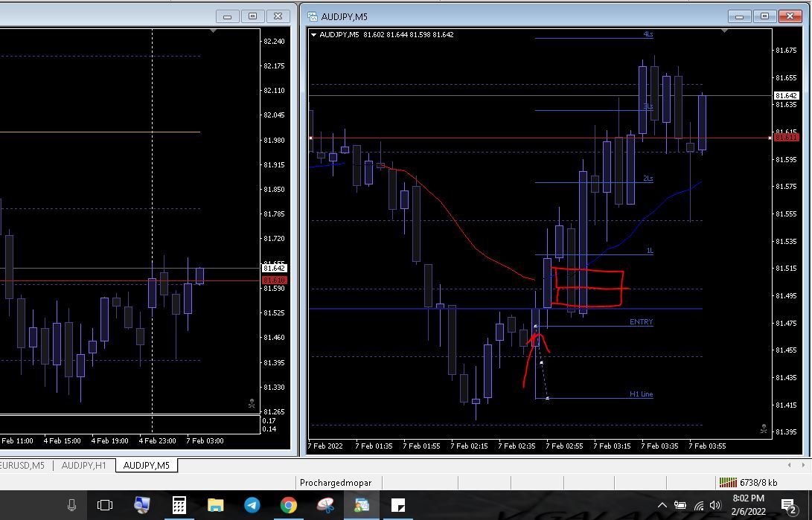812x520 pixels.
Task: Open Calculator from the taskbar
Action: [x=179, y=505]
